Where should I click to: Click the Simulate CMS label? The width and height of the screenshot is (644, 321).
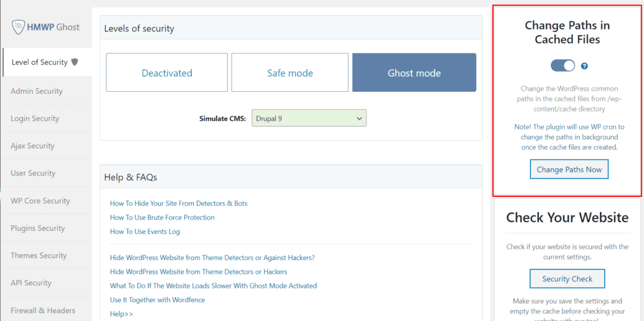223,118
